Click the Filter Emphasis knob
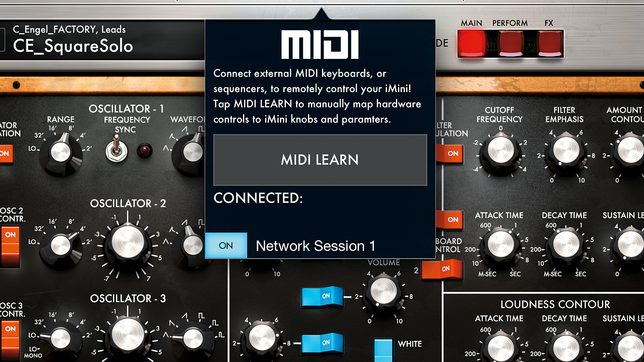Viewport: 644px width, 362px height. (566, 151)
